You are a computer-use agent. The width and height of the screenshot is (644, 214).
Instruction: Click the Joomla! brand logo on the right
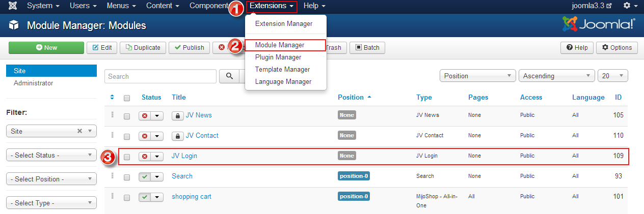pyautogui.click(x=599, y=24)
